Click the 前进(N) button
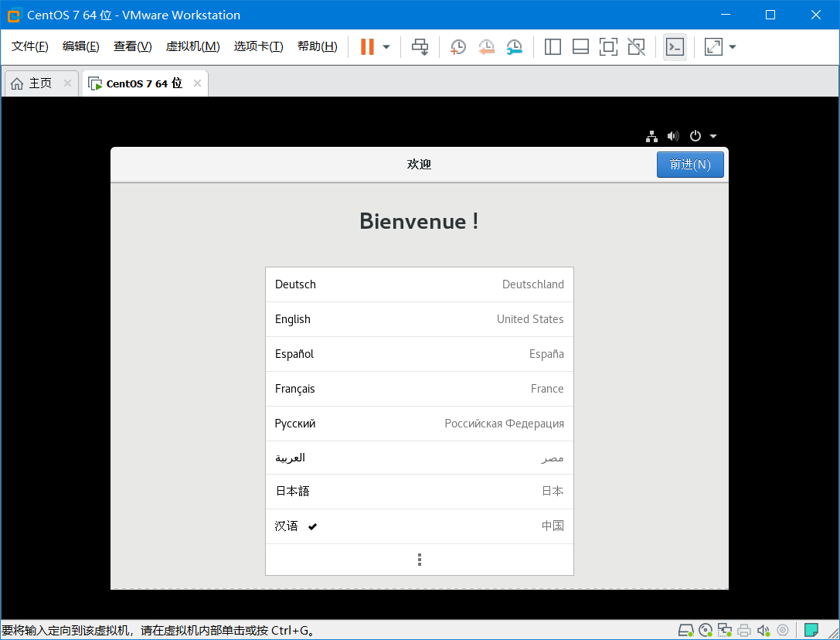Image resolution: width=840 pixels, height=640 pixels. (690, 165)
